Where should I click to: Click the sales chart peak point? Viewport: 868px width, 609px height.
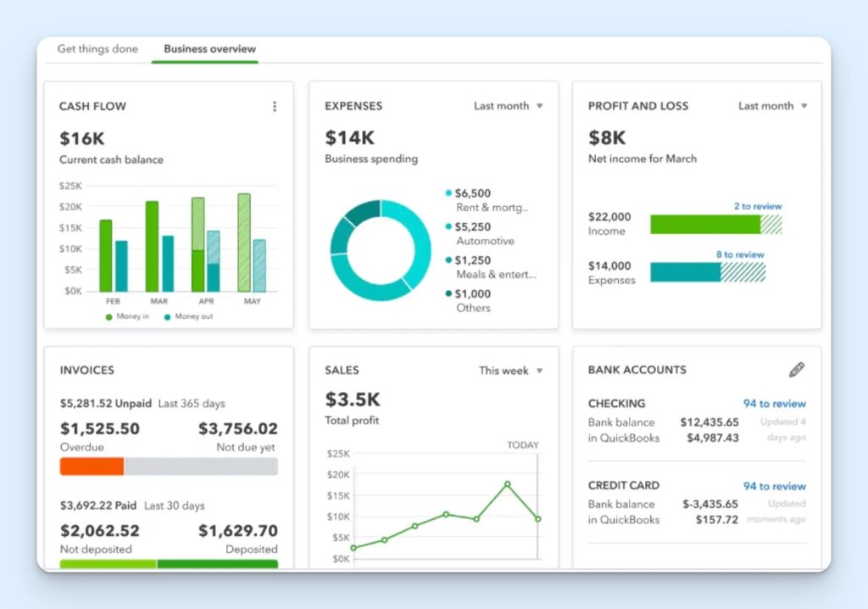click(x=508, y=484)
